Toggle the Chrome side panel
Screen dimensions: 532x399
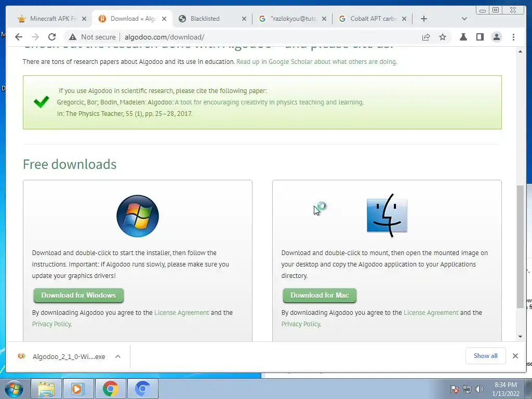pos(480,37)
